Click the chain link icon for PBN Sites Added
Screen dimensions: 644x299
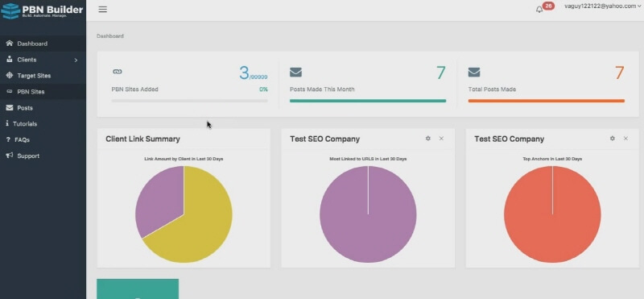117,72
